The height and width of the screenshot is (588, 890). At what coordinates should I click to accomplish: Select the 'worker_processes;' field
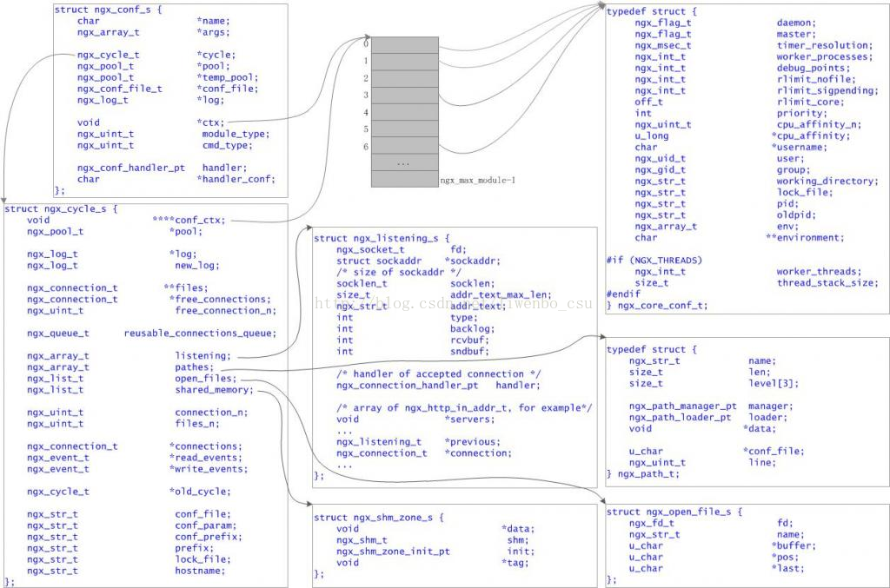coord(825,57)
